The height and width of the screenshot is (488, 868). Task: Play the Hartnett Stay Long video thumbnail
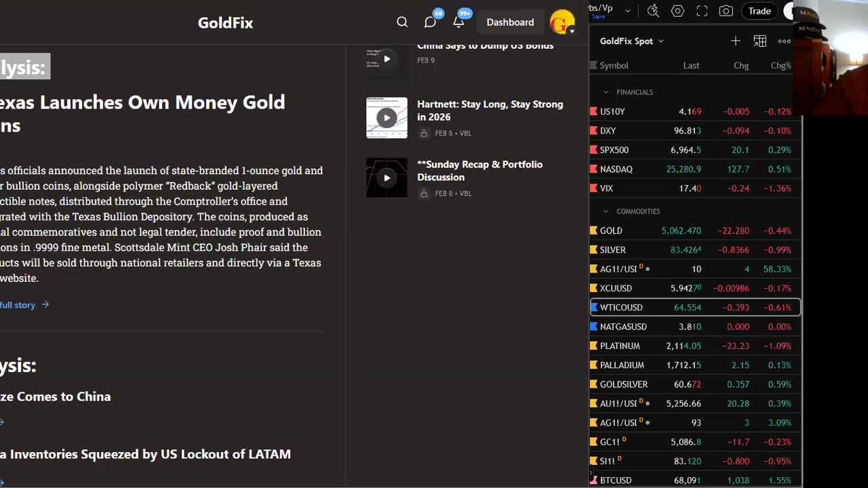click(x=387, y=117)
